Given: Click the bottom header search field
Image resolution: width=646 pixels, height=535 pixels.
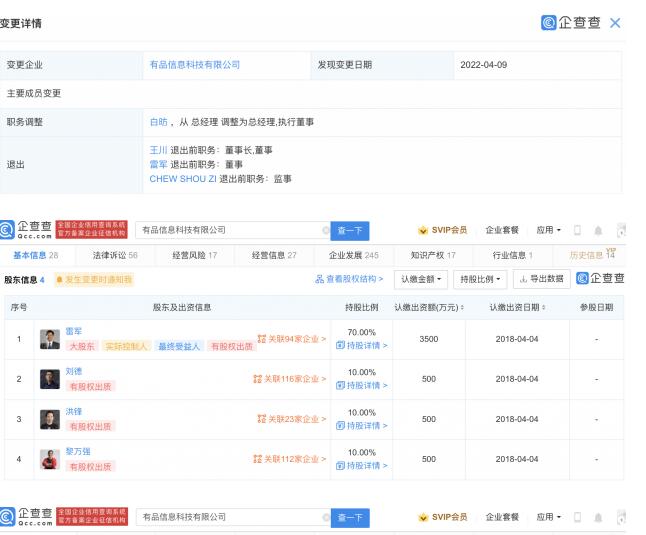Looking at the screenshot, I should point(233,517).
